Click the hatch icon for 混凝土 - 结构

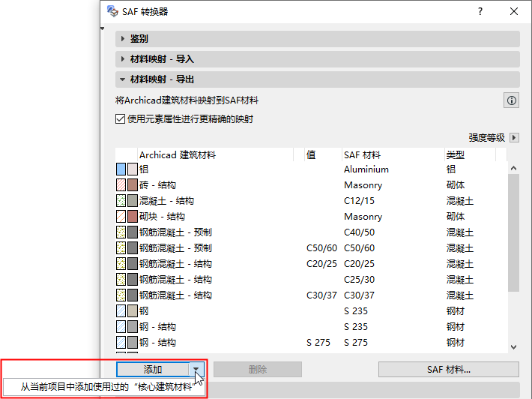pyautogui.click(x=121, y=201)
